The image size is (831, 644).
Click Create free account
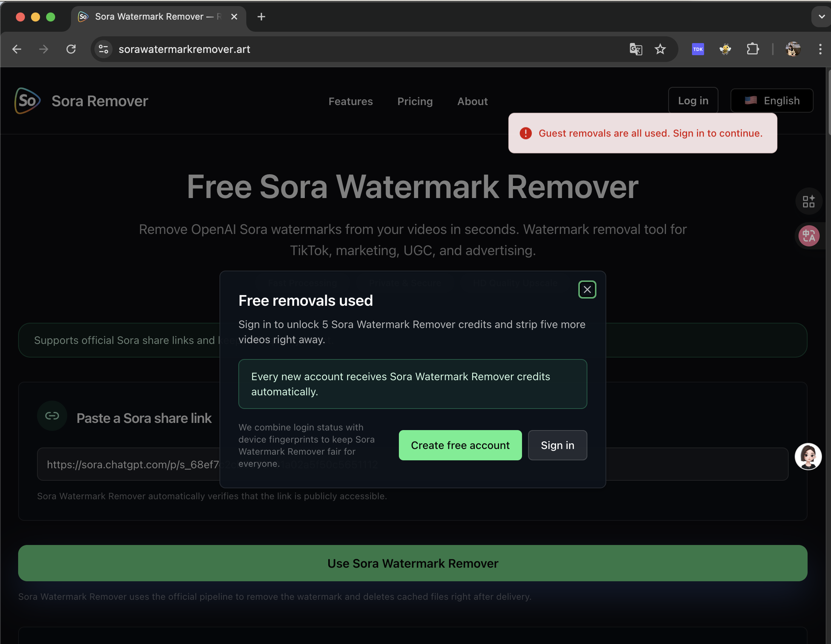tap(460, 445)
